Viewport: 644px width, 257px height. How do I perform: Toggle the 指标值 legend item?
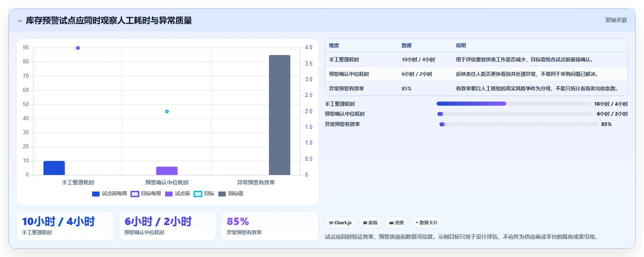coord(231,194)
